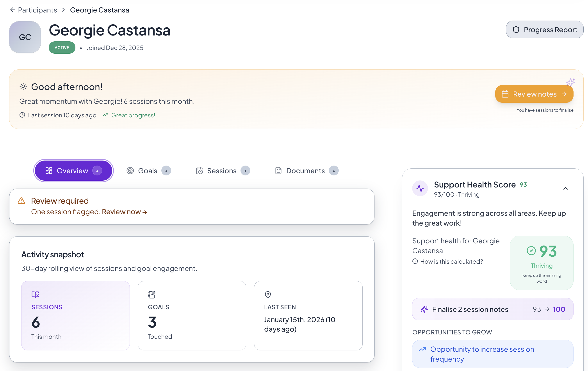Screen dimensions: 588x371
Task: Switch to the Goals tab
Action: pyautogui.click(x=148, y=171)
